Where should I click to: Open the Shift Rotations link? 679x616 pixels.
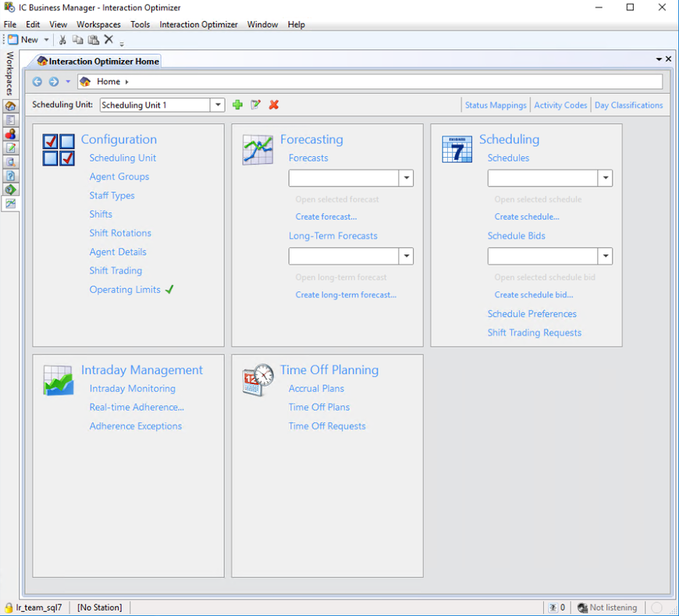(120, 233)
